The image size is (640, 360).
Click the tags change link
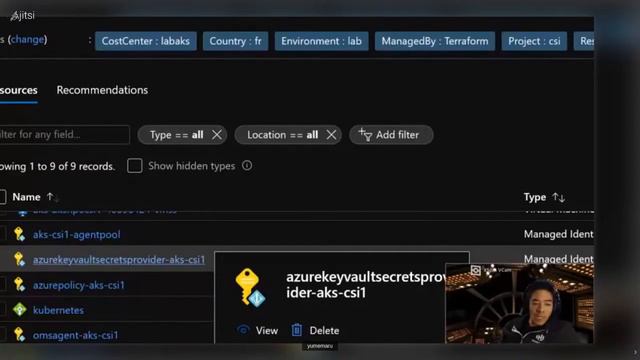coord(27,40)
